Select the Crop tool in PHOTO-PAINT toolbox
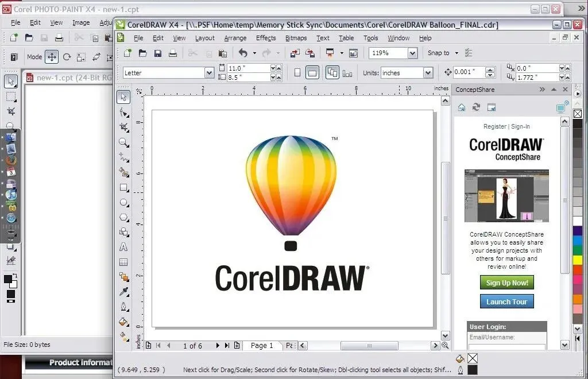 click(x=11, y=111)
